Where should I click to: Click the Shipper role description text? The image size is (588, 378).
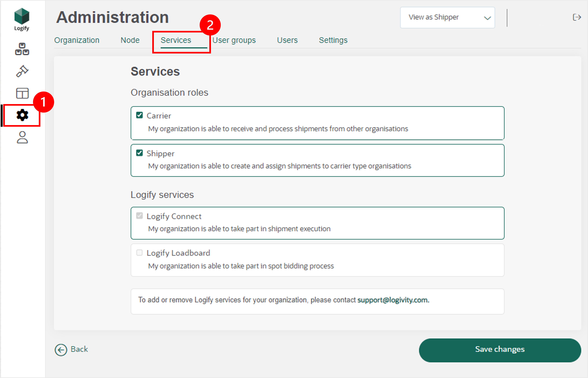tap(279, 166)
